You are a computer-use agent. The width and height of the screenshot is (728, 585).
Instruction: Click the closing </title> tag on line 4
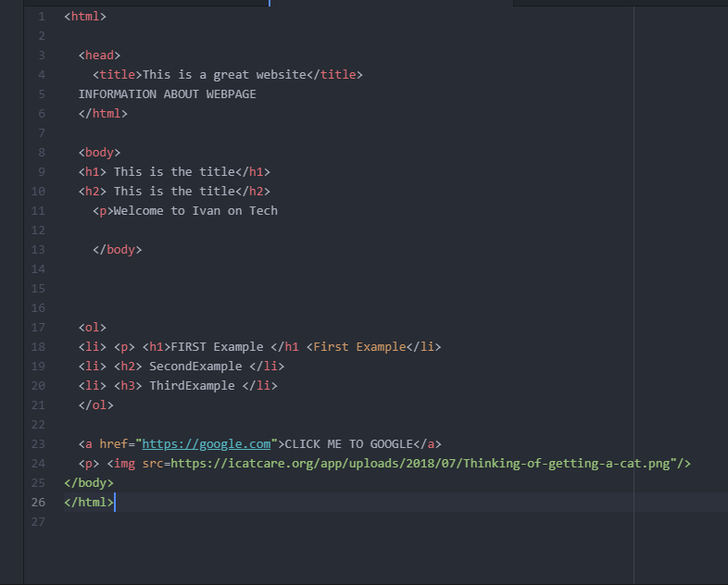pyautogui.click(x=334, y=75)
